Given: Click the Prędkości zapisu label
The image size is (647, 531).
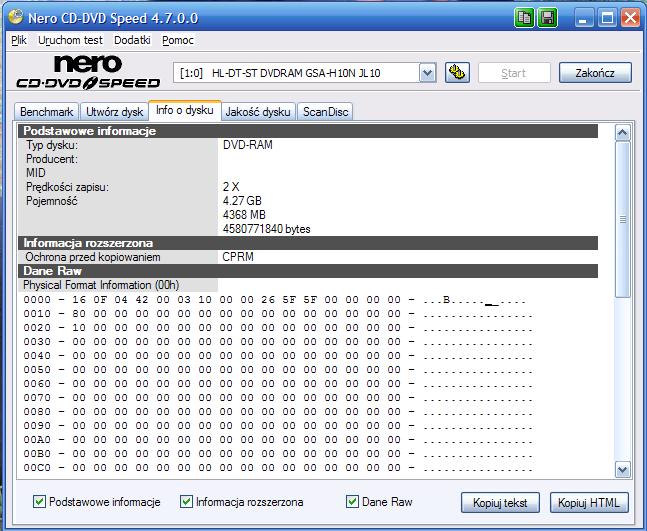Looking at the screenshot, I should 67,187.
